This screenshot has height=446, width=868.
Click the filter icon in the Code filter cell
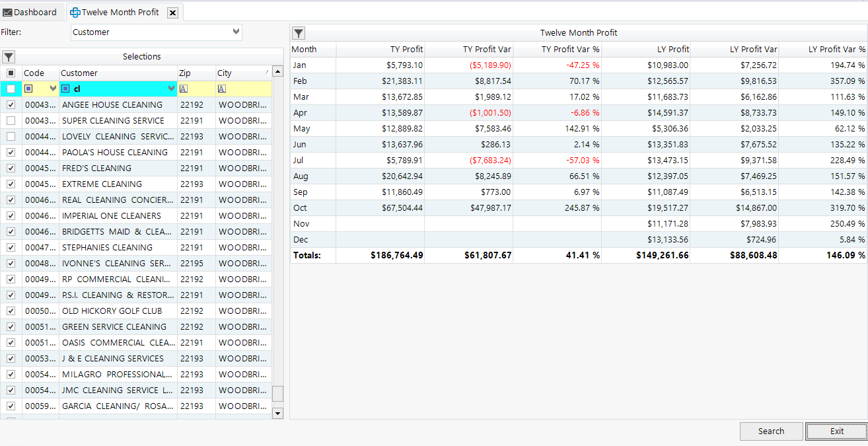(x=28, y=88)
